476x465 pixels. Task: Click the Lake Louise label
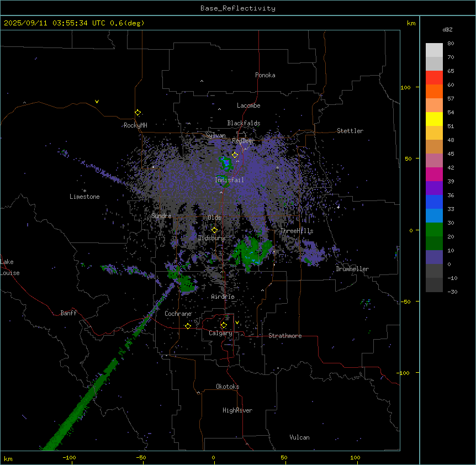coord(10,267)
